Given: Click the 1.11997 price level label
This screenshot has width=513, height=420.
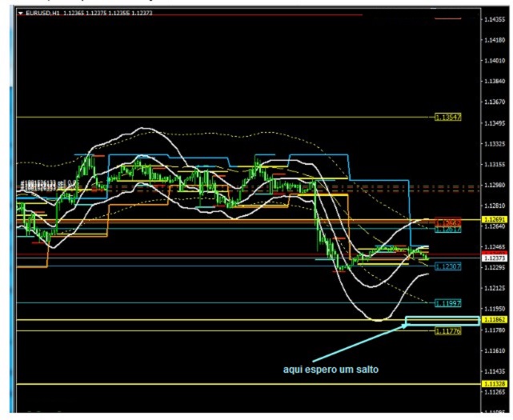Looking at the screenshot, I should click(x=447, y=303).
